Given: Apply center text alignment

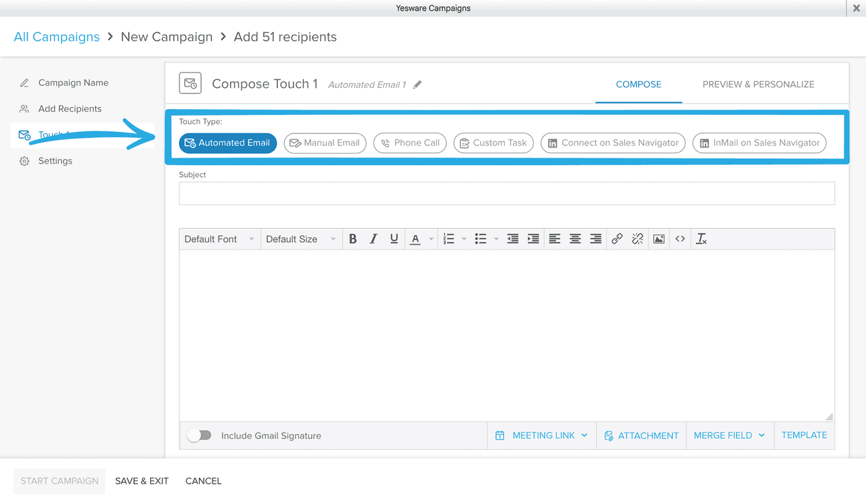Looking at the screenshot, I should (574, 238).
